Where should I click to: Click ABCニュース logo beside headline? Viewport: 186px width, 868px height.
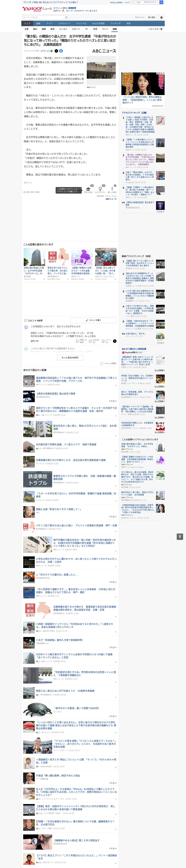click(x=104, y=51)
